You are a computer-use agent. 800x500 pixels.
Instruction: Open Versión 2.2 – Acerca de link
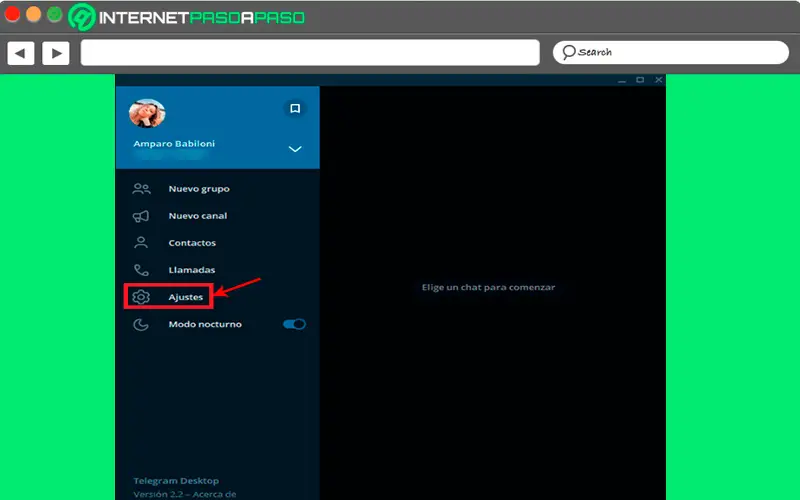(x=185, y=494)
